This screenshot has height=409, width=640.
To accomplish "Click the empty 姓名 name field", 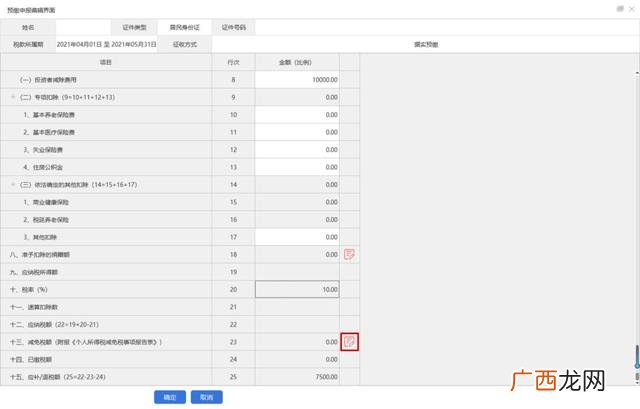I will pos(83,27).
